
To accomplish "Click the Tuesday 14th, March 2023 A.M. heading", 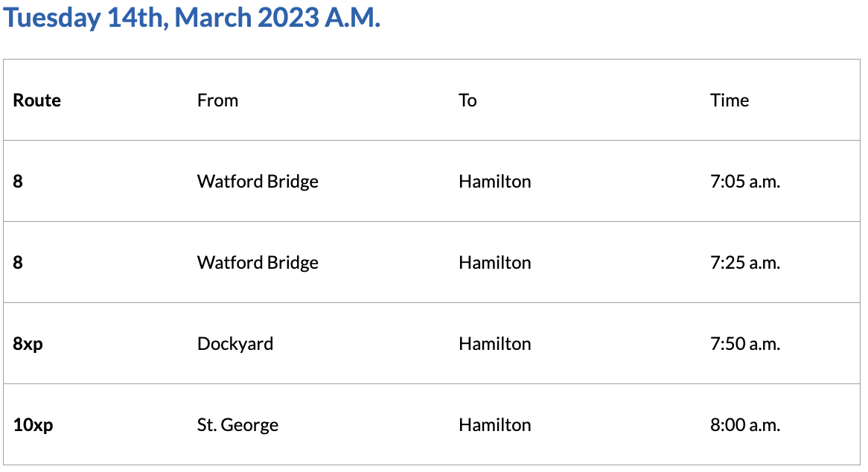I will (x=192, y=19).
